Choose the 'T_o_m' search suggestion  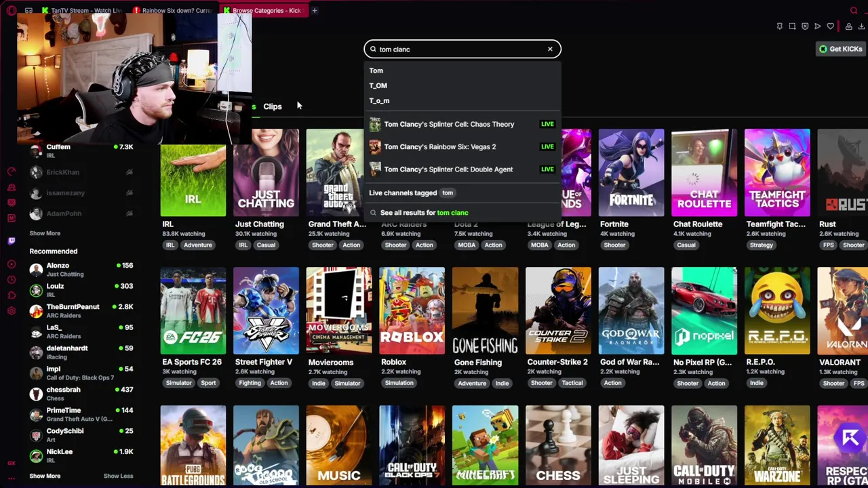(379, 100)
